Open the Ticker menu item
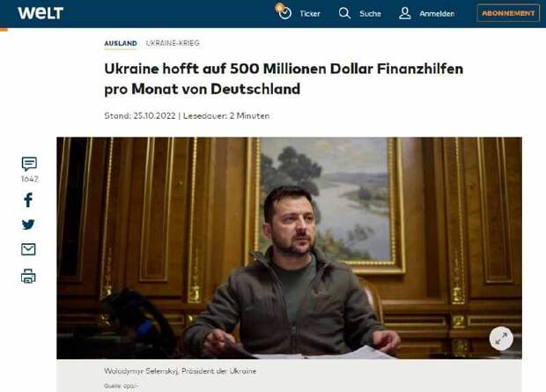Image resolution: width=546 pixels, height=392 pixels. click(310, 13)
